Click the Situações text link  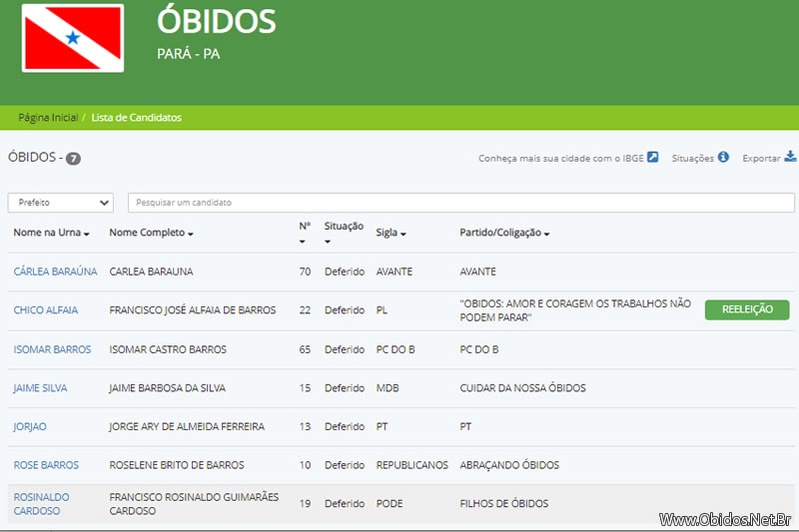(x=692, y=159)
